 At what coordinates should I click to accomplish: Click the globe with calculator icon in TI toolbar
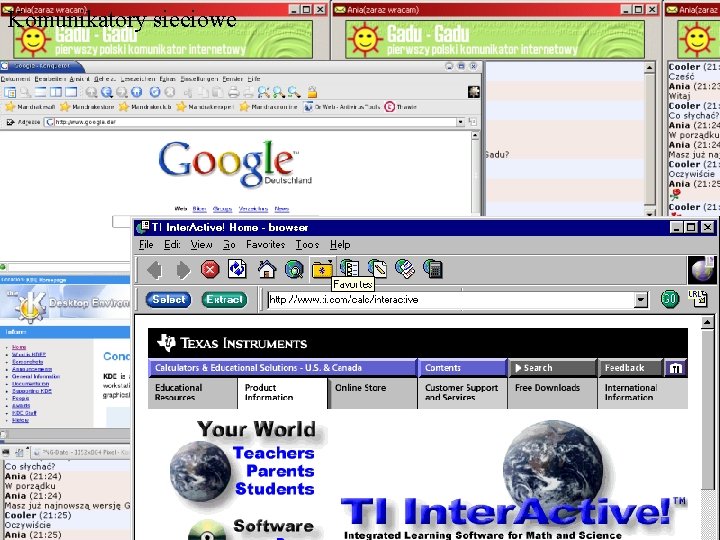[433, 270]
